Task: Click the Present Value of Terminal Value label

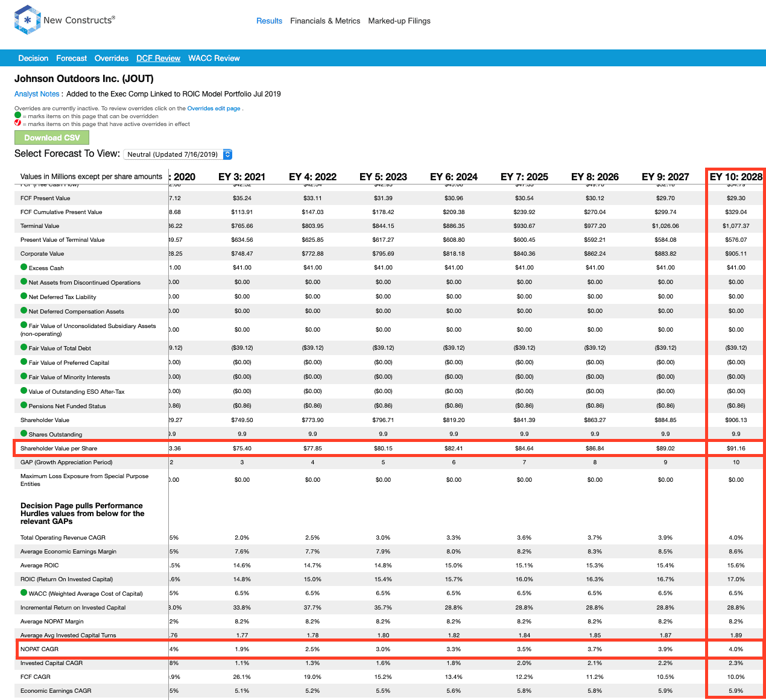Action: coord(62,240)
